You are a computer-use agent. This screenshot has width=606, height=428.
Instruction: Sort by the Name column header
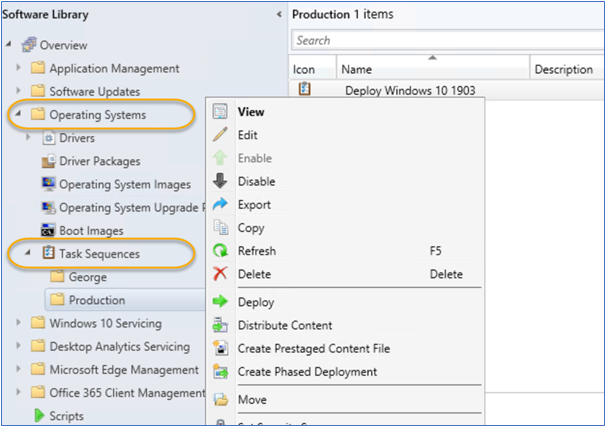coord(432,70)
